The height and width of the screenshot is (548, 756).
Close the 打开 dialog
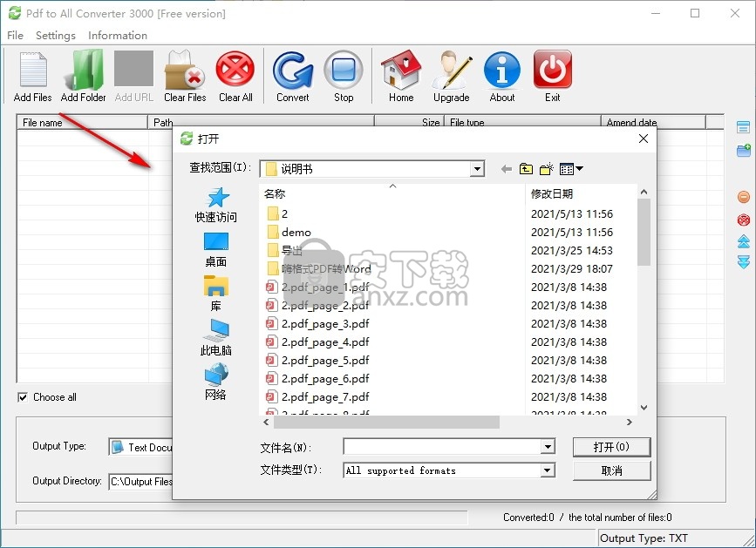644,139
